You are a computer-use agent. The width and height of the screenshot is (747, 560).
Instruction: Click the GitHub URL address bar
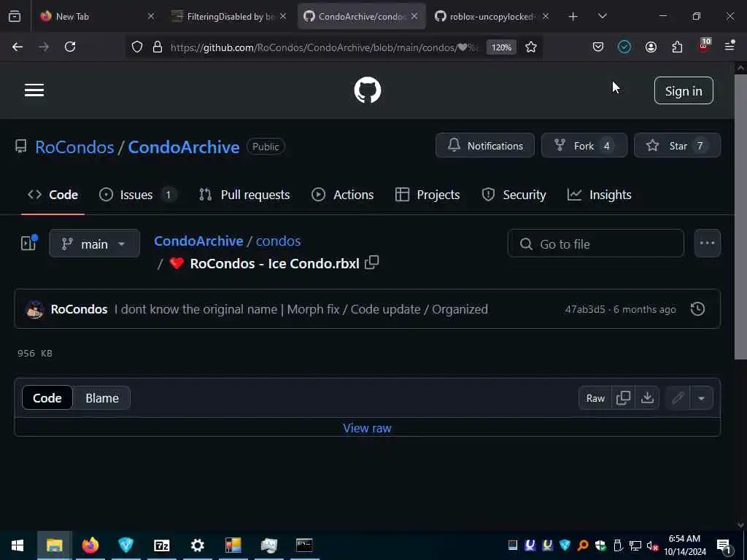pos(324,47)
